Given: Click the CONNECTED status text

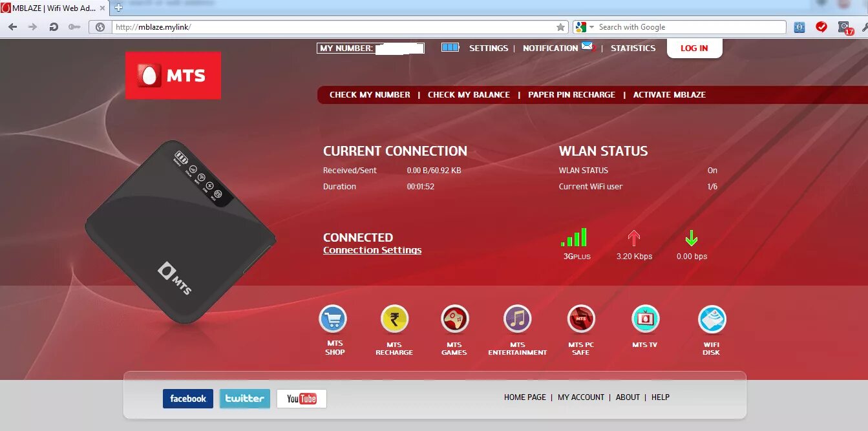Looking at the screenshot, I should coord(358,238).
